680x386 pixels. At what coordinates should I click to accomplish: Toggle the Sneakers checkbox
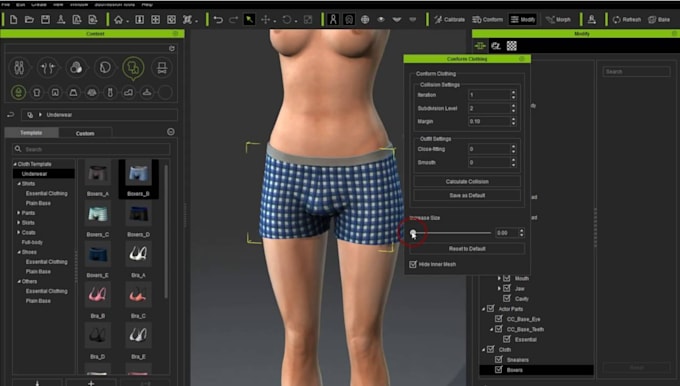(499, 360)
